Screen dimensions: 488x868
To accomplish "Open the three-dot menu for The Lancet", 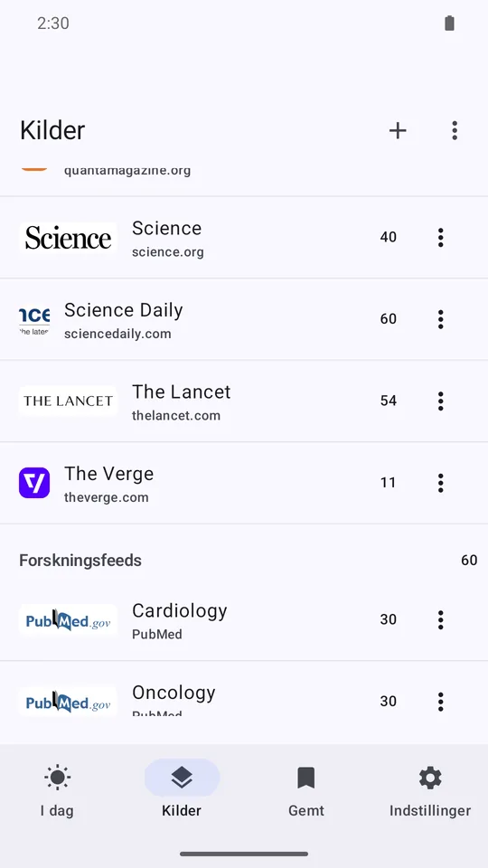I will pyautogui.click(x=440, y=401).
